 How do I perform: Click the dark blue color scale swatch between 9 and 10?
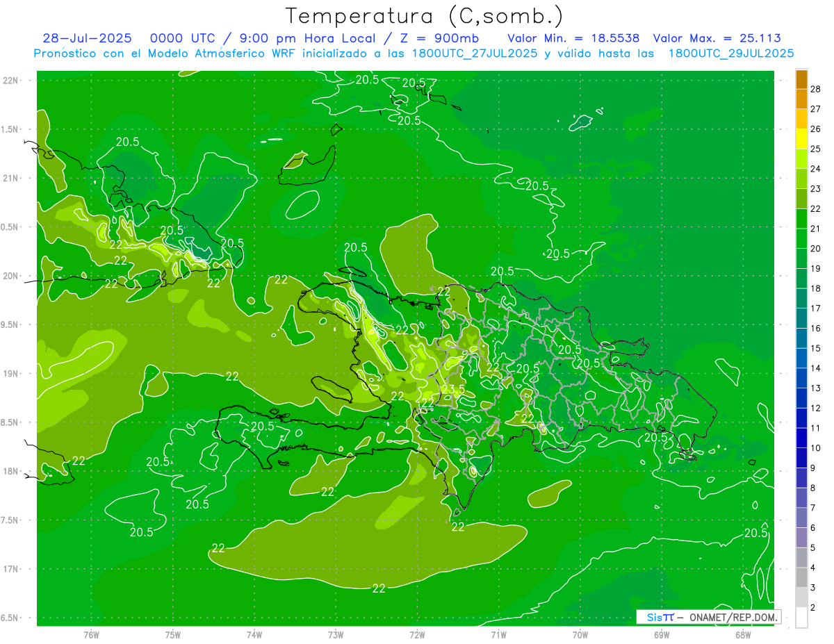point(802,458)
